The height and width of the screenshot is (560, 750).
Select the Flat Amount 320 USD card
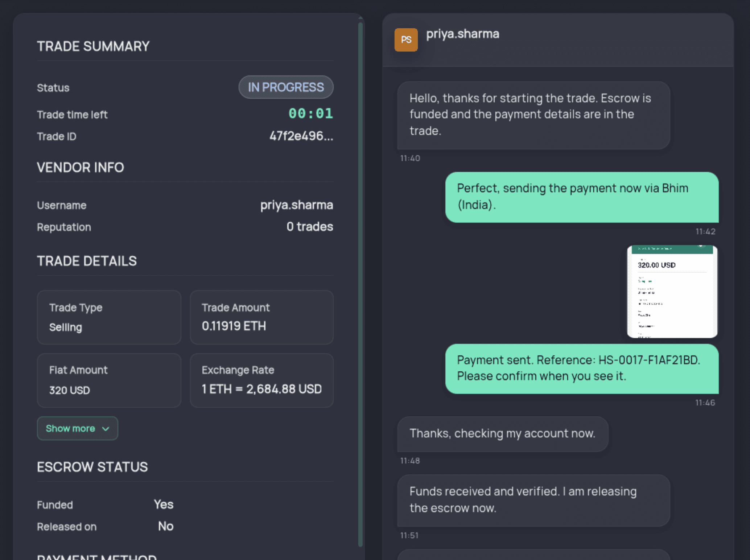tap(109, 380)
